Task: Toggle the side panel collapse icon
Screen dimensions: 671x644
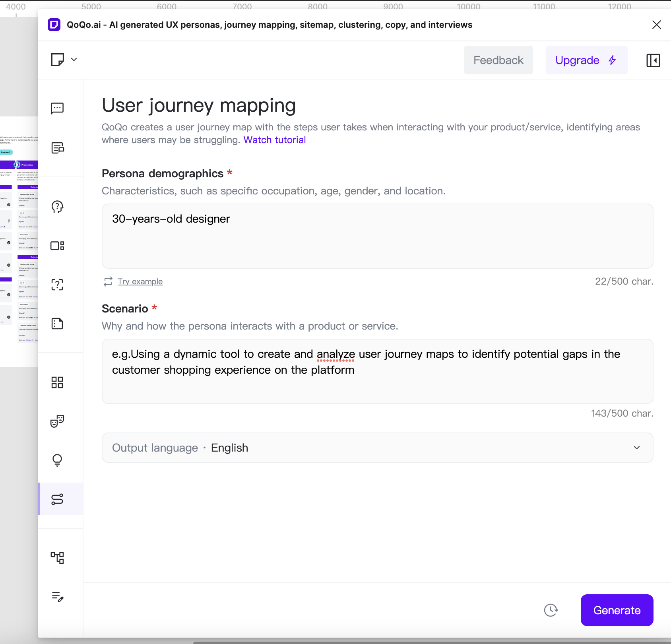Action: [x=653, y=60]
